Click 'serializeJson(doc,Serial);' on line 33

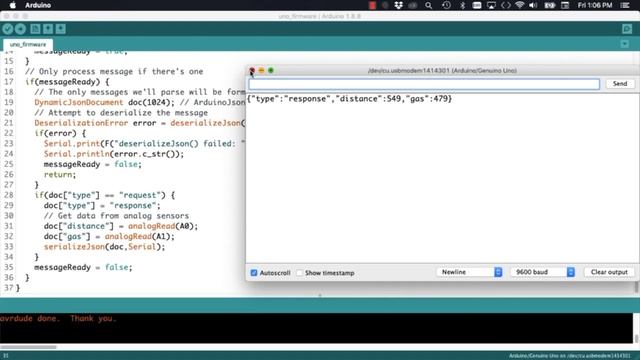(104, 247)
